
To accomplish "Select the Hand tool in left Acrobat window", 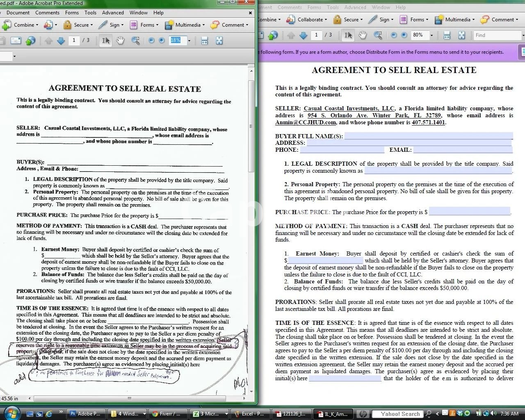I will 120,40.
